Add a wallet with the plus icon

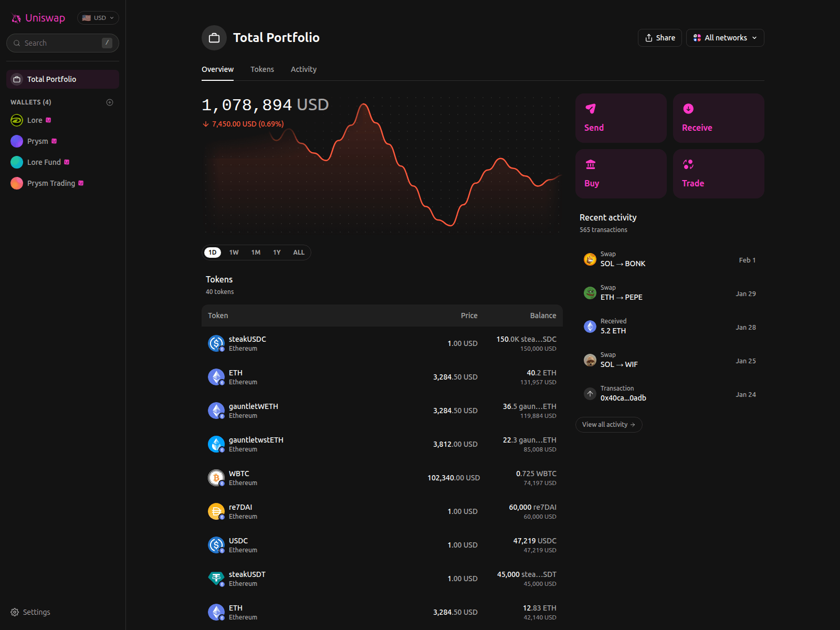coord(110,102)
